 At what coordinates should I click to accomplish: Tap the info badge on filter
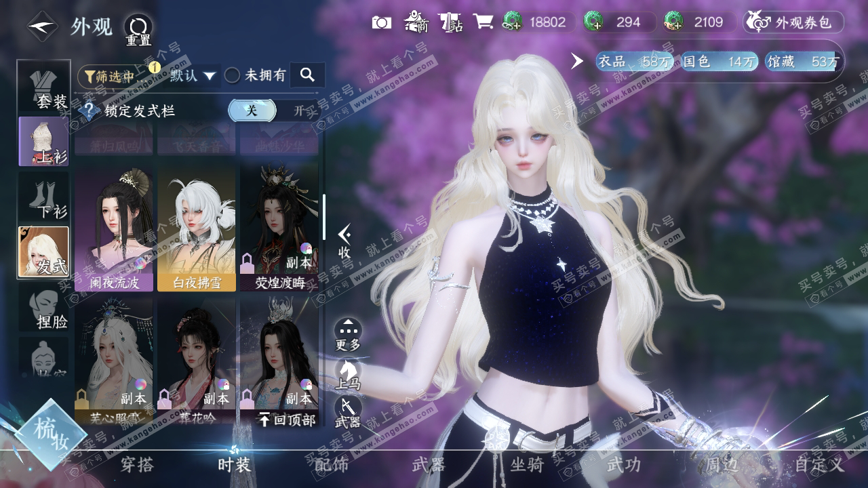(x=155, y=67)
